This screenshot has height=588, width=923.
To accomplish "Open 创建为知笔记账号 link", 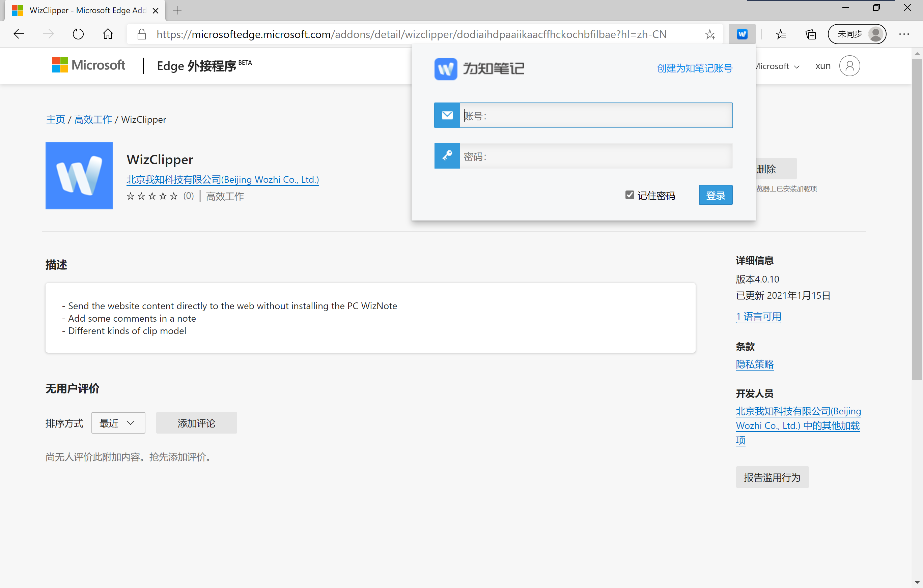I will (694, 68).
